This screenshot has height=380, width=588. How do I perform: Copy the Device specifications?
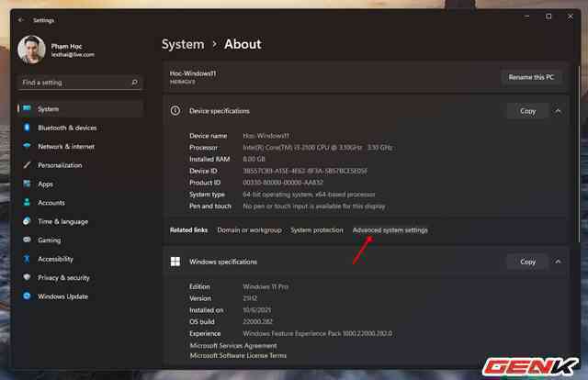(x=527, y=111)
